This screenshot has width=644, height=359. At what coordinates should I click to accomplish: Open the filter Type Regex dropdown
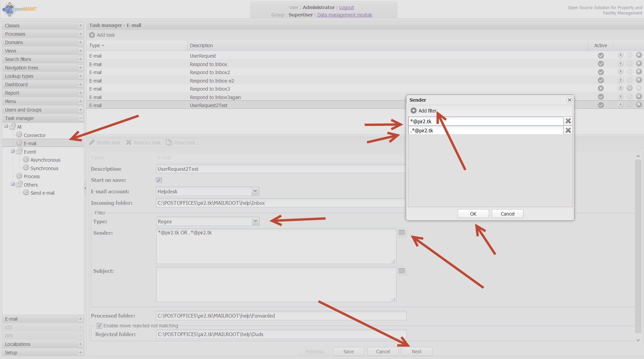pyautogui.click(x=256, y=221)
